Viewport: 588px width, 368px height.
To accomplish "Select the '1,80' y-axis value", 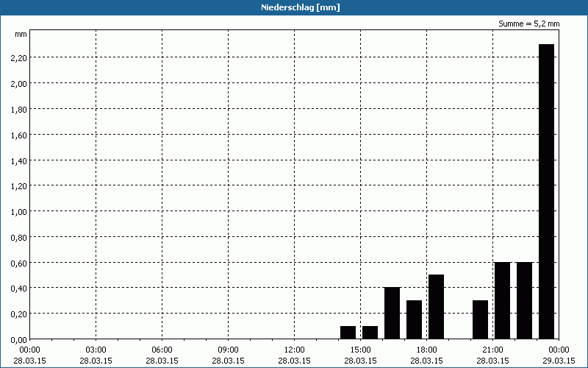I will point(20,109).
